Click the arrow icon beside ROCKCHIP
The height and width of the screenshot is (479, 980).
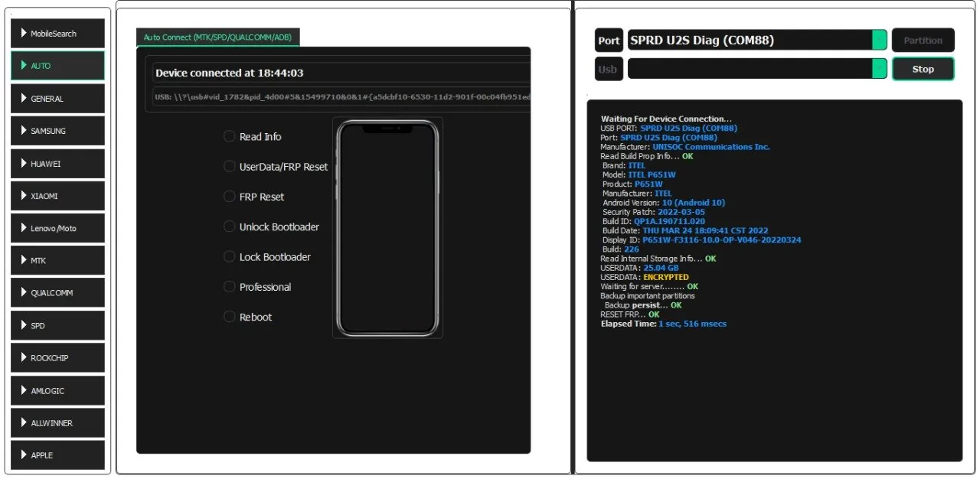coord(23,358)
